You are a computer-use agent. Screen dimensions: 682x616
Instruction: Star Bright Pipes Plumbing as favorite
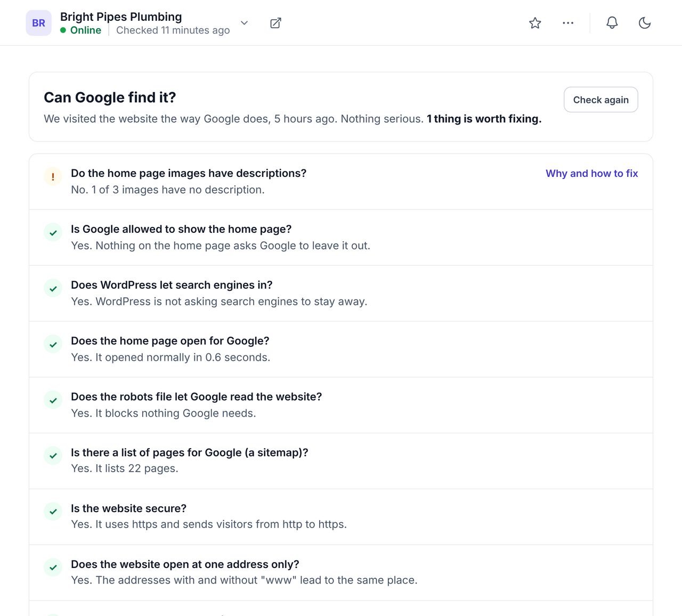tap(535, 23)
